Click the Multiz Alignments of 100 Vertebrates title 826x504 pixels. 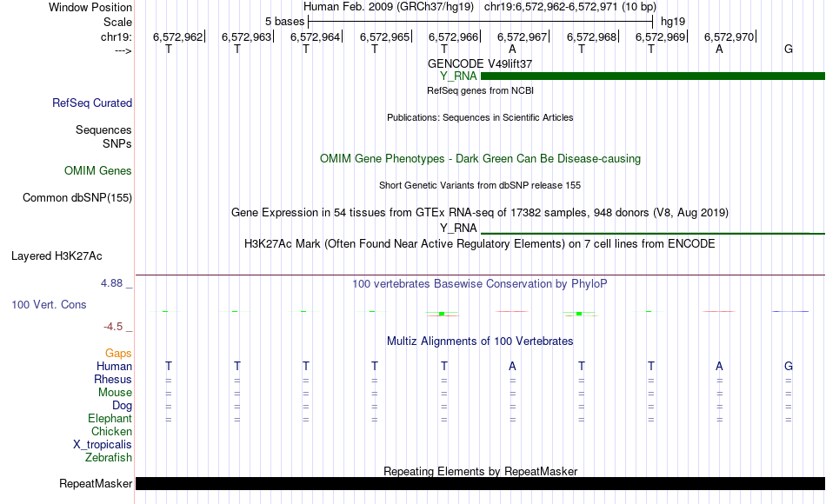(480, 342)
